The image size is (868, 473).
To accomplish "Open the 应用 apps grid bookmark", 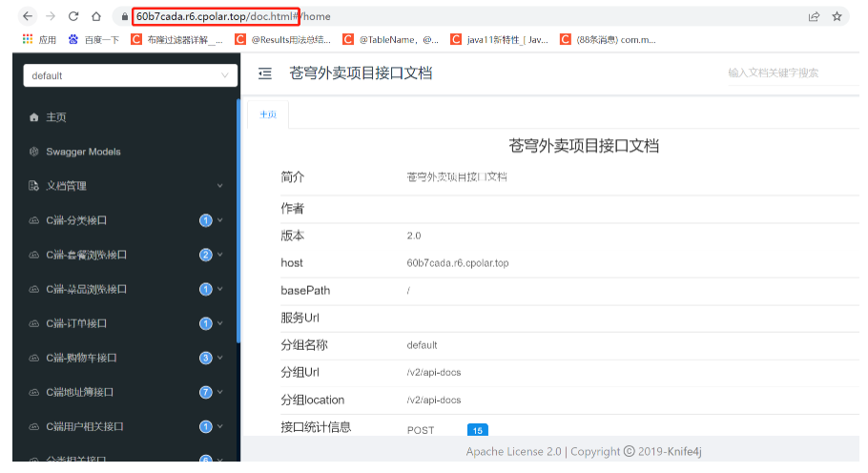I will (x=39, y=40).
